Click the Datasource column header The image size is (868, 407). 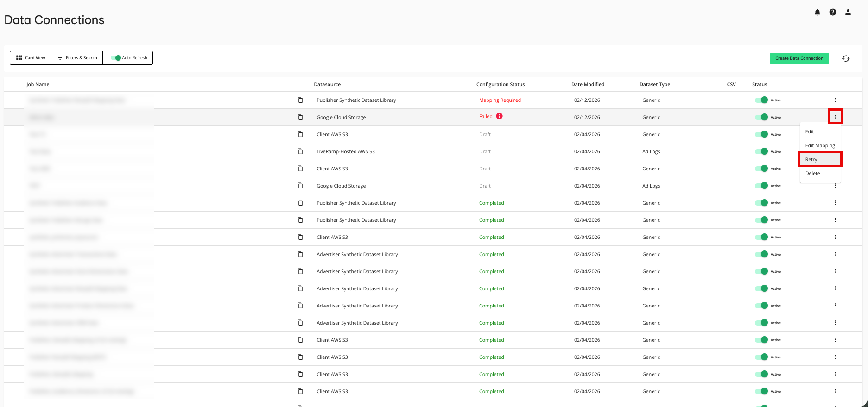pyautogui.click(x=327, y=84)
